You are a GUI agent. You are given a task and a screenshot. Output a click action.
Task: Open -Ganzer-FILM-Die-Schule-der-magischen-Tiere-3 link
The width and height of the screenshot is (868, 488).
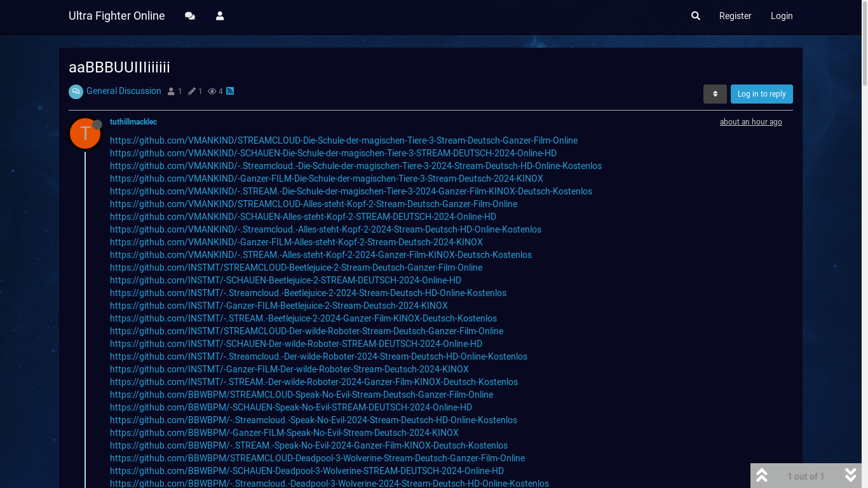click(327, 179)
